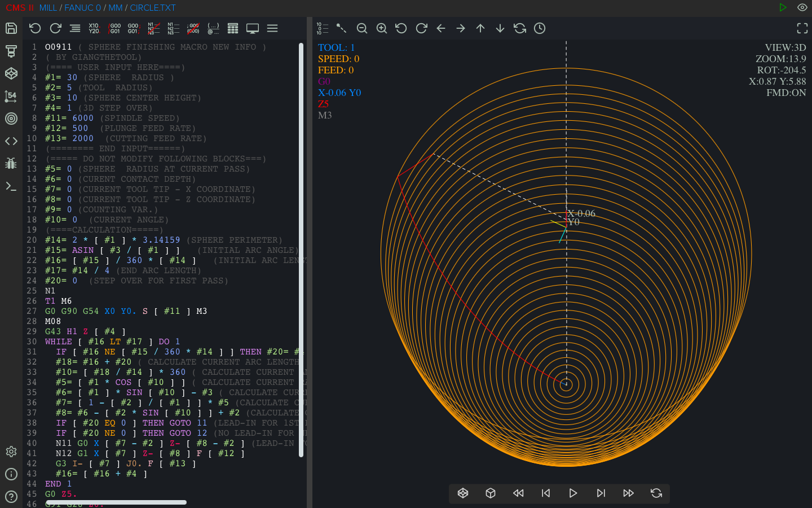Step to the next block in simulation

point(601,493)
